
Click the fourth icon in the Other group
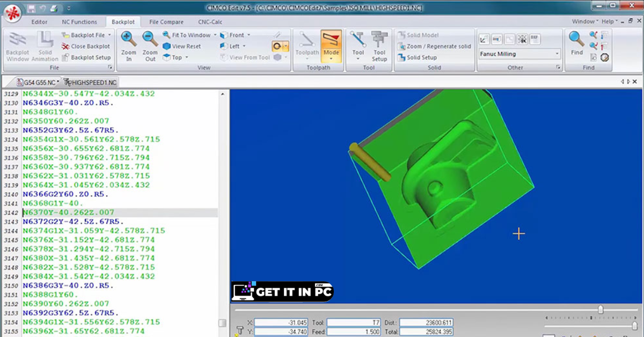(522, 39)
